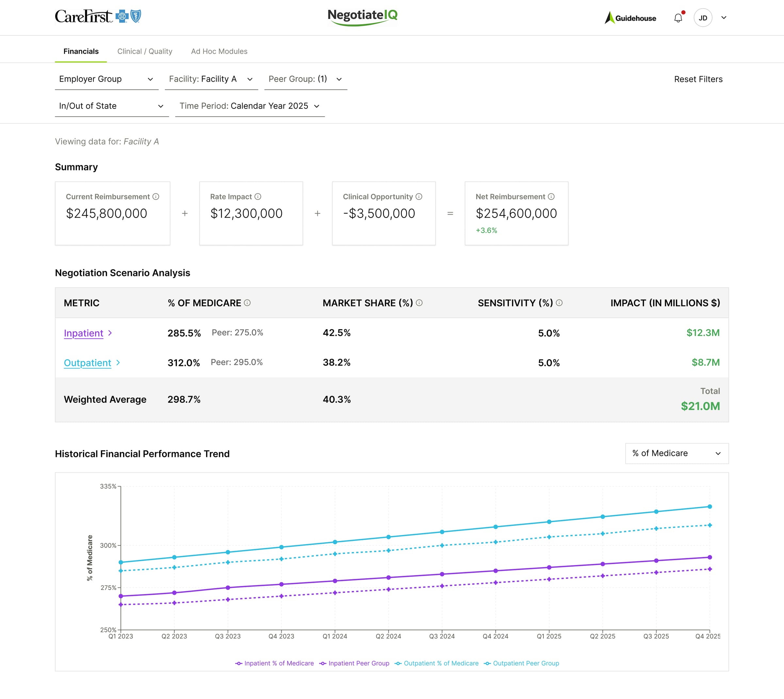Image resolution: width=784 pixels, height=699 pixels.
Task: Click Current Reimbursement info icon
Action: [x=155, y=197]
